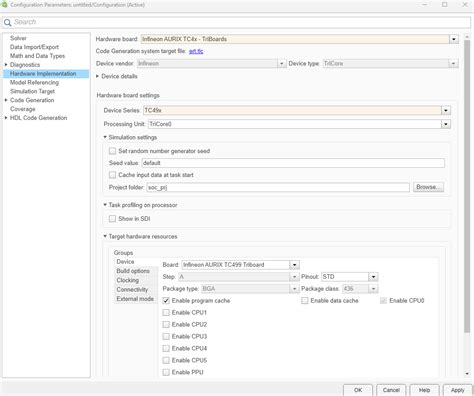474x396 pixels.
Task: Open the Processing Unit dropdown
Action: pos(446,124)
